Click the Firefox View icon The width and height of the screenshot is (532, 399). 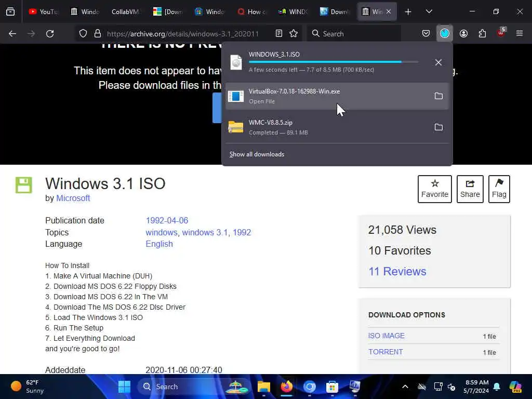pyautogui.click(x=10, y=11)
